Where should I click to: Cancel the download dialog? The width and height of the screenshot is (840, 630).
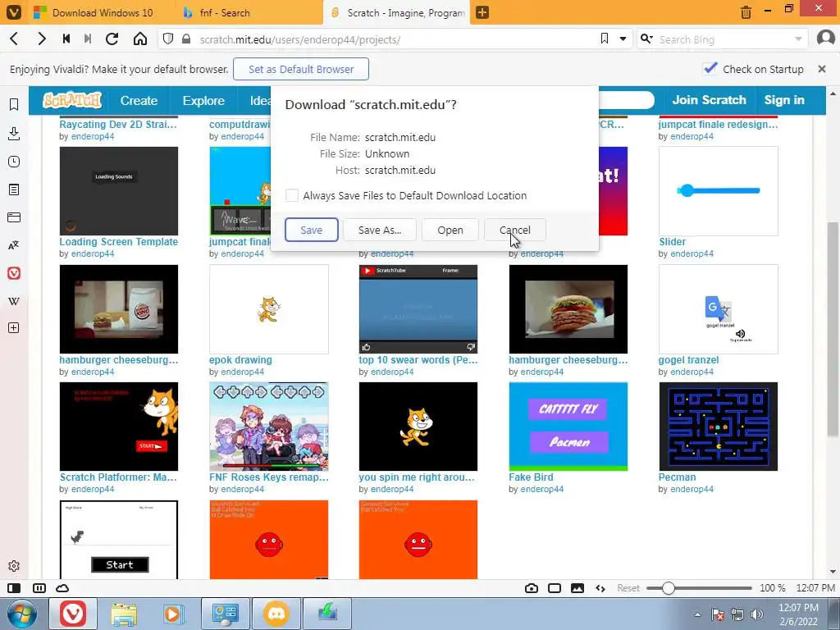515,230
